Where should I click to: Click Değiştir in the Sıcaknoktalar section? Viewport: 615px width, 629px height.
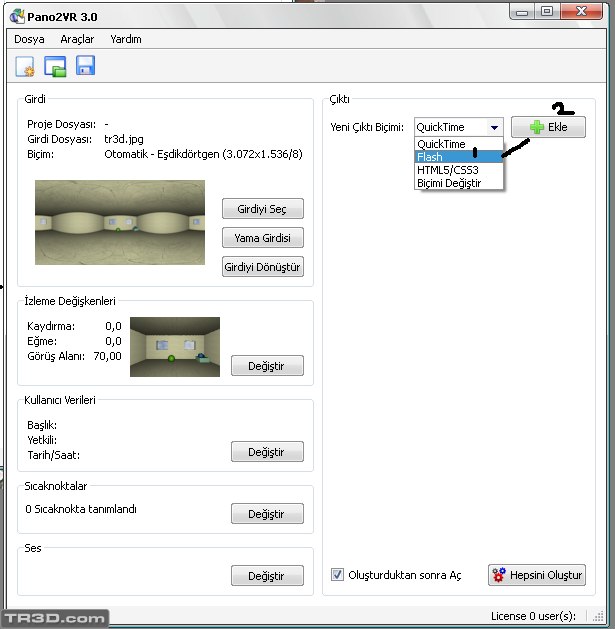[x=266, y=514]
